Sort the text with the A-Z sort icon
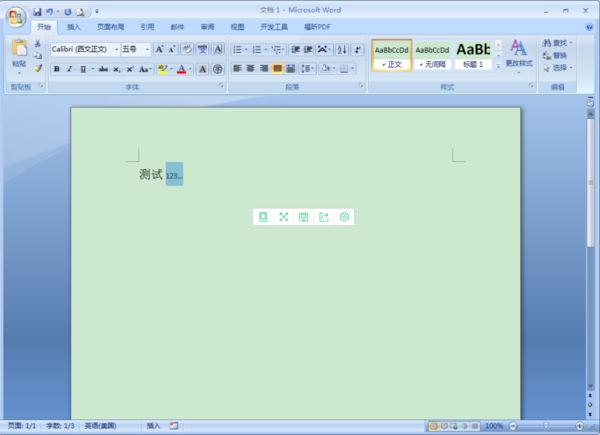Screen dimensions: 600x435 (x=342, y=50)
